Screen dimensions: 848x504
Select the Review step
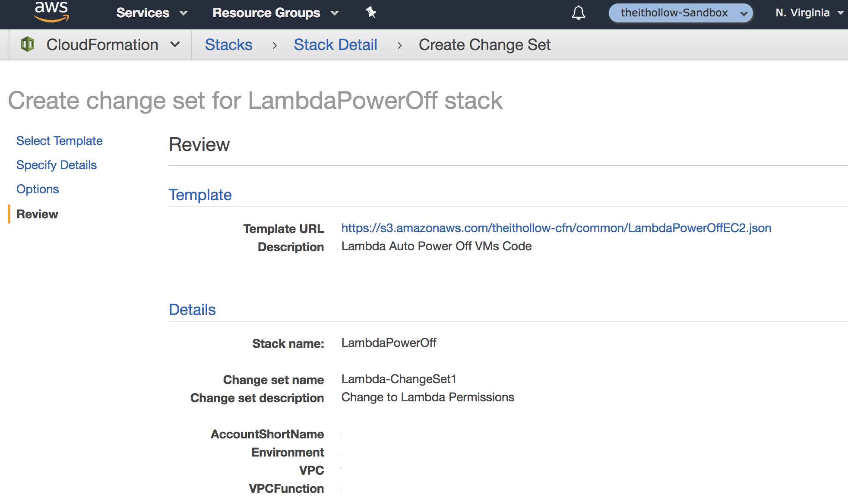pos(37,214)
